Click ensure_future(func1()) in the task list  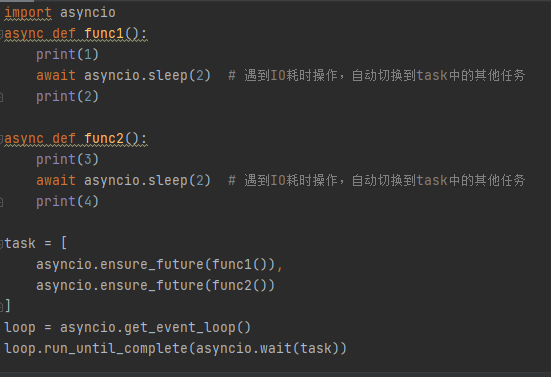187,265
